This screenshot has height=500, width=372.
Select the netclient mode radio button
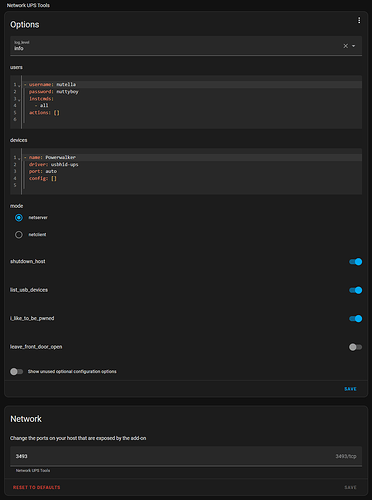pyautogui.click(x=19, y=235)
